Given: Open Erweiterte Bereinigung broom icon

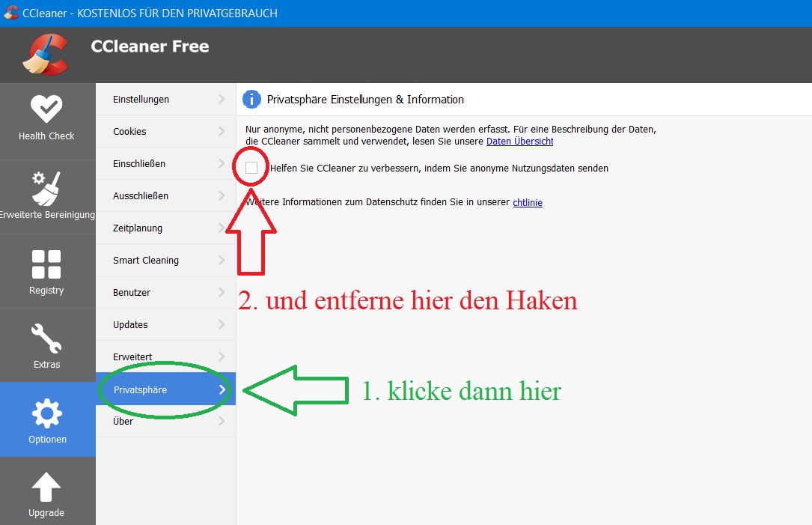Looking at the screenshot, I should pos(46,189).
